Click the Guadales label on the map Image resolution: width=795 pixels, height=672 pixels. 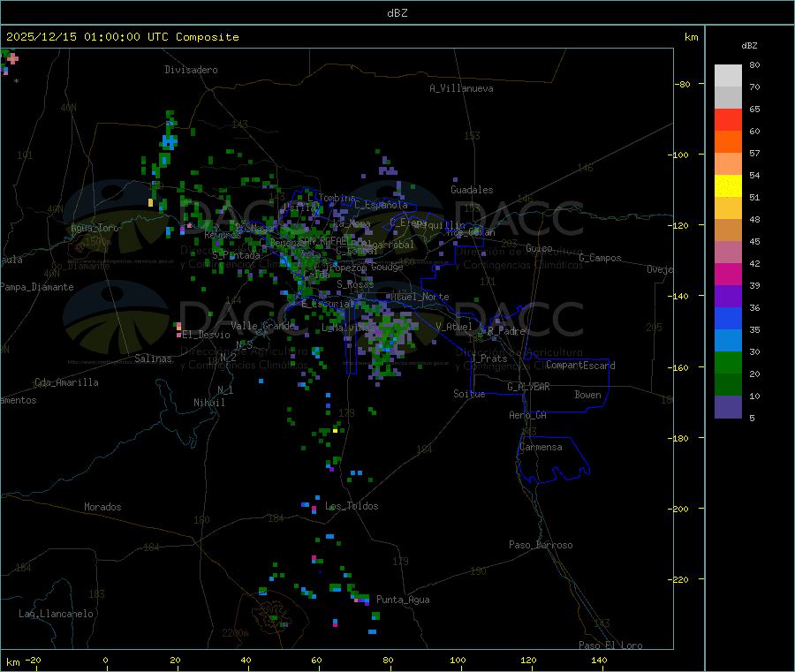tap(472, 190)
